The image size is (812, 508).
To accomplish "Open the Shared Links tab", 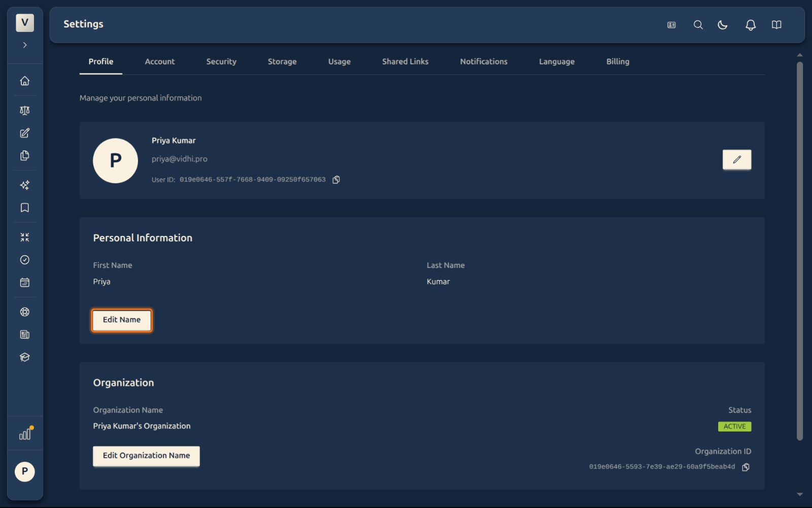I will click(x=405, y=61).
